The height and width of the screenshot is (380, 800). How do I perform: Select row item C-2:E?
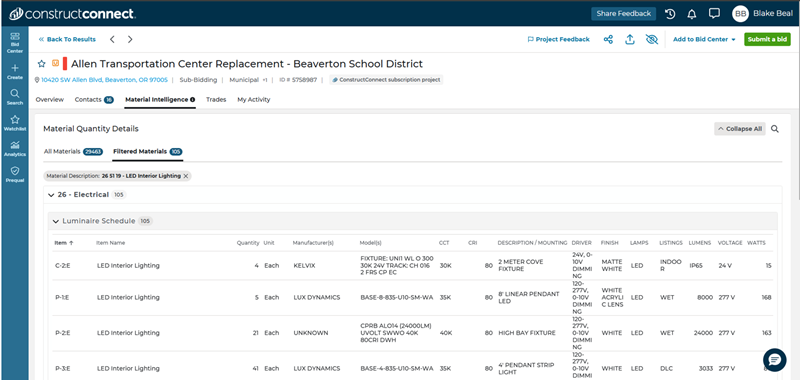tap(63, 266)
